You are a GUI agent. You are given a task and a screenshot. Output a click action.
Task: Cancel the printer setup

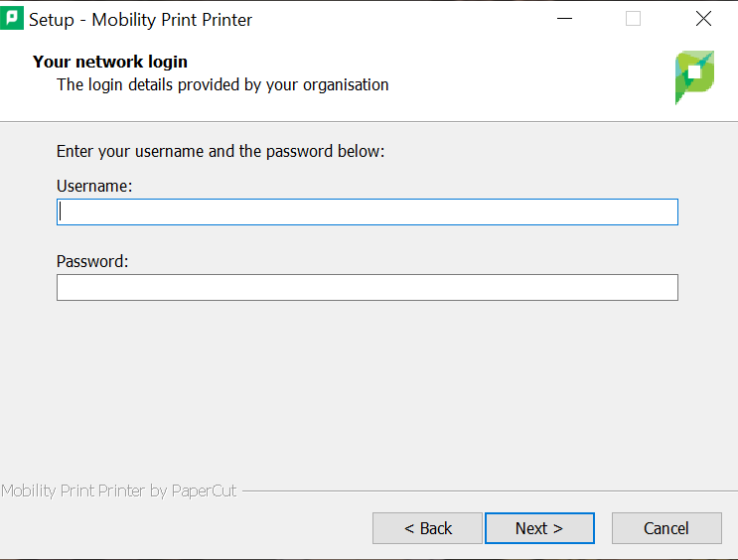[666, 528]
